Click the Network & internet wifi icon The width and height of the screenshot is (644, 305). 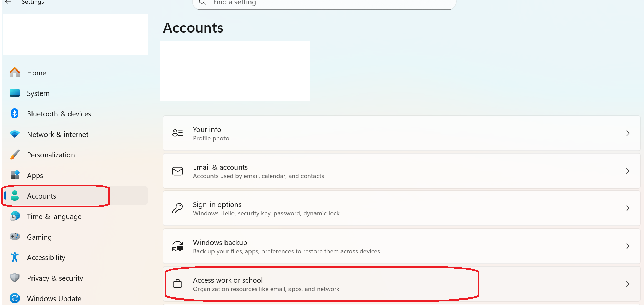[x=15, y=134]
